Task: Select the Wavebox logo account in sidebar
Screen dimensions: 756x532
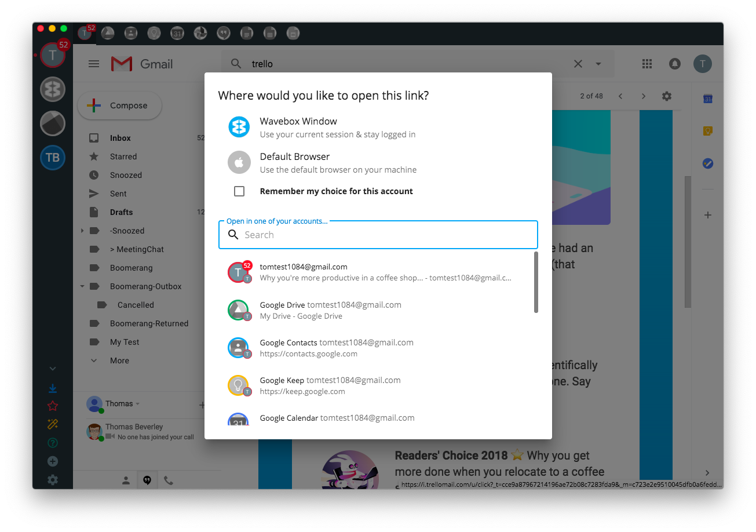Action: [x=53, y=89]
